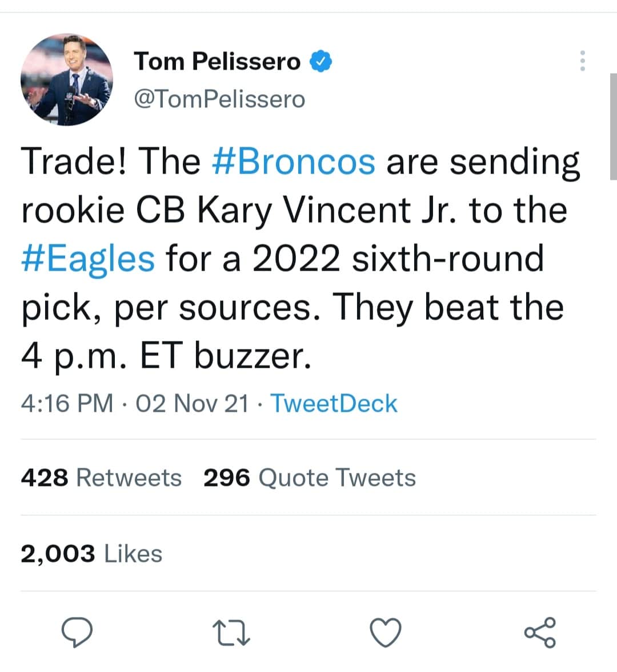Screen dimensions: 617x672
Task: Open the share icon options
Action: click(540, 632)
